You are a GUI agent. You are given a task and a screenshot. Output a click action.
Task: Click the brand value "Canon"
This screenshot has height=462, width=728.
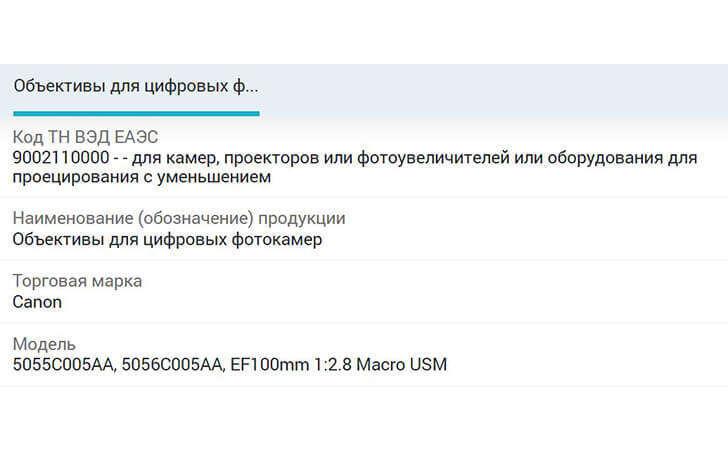point(37,301)
